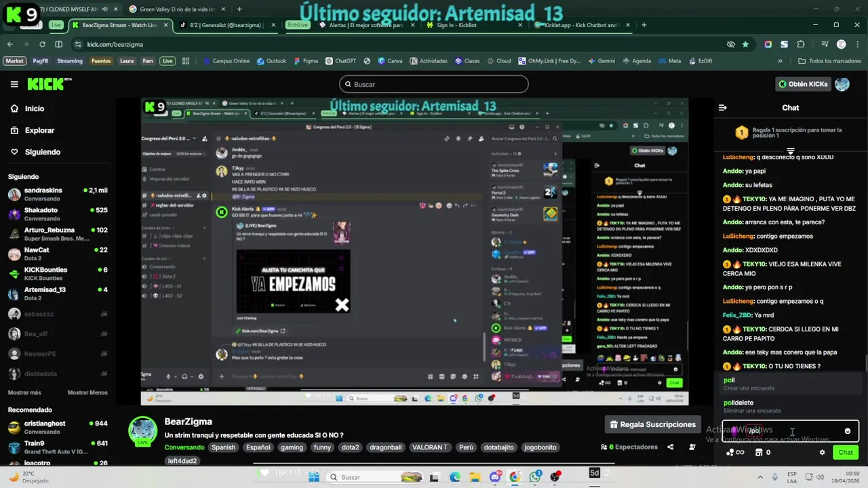Collapse the chat panel arrow icon
The height and width of the screenshot is (488, 868).
pos(723,108)
